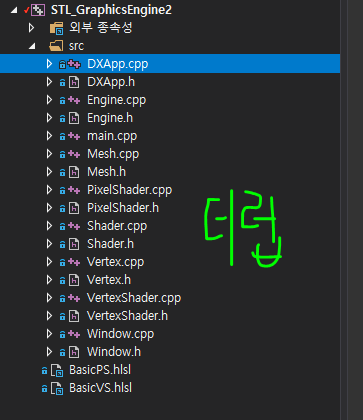Select the DXApp.cpp file name
The height and width of the screenshot is (420, 363).
118,64
